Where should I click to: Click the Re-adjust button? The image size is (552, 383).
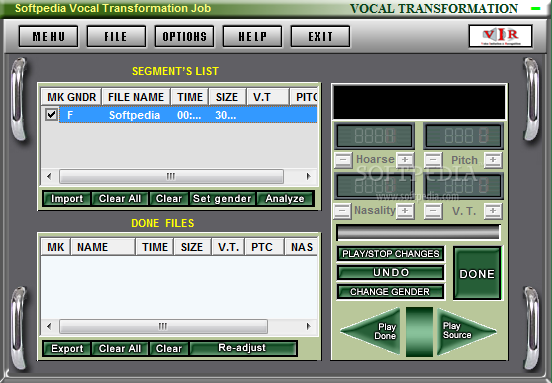[x=242, y=348]
